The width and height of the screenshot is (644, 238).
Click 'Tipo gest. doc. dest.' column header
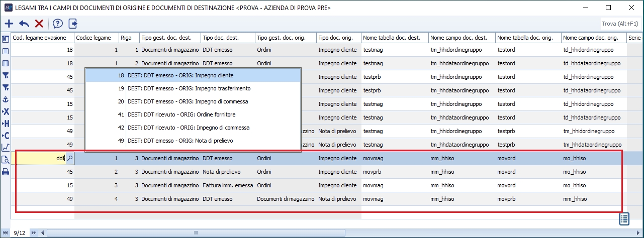(x=169, y=38)
